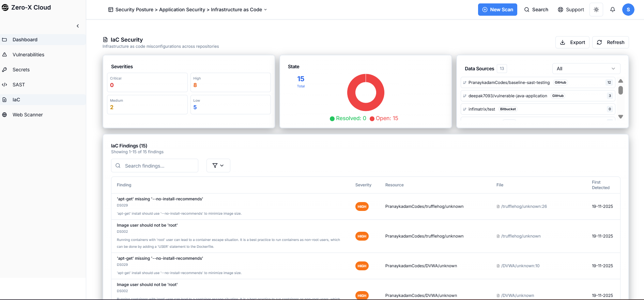Screen dimensions: 644x300
Task: Open notifications bell
Action: click(613, 10)
